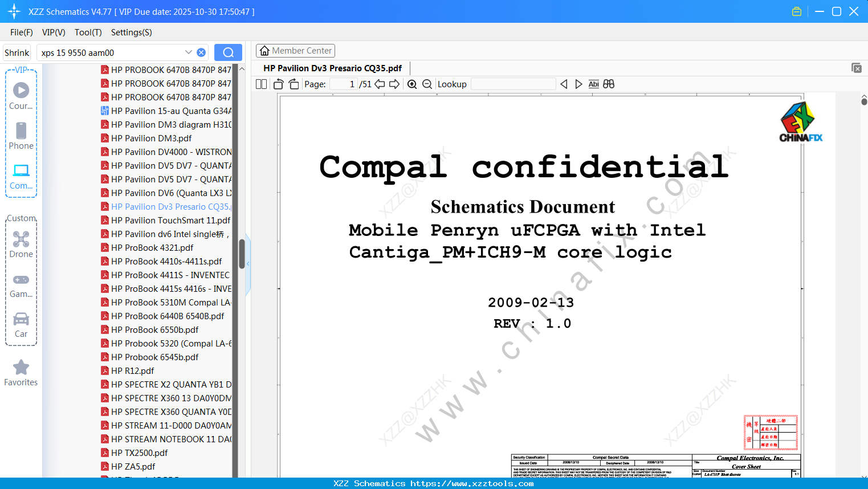This screenshot has width=868, height=489.
Task: Select HP Pavilion Dv3 Presario CQ35 entry
Action: click(166, 207)
